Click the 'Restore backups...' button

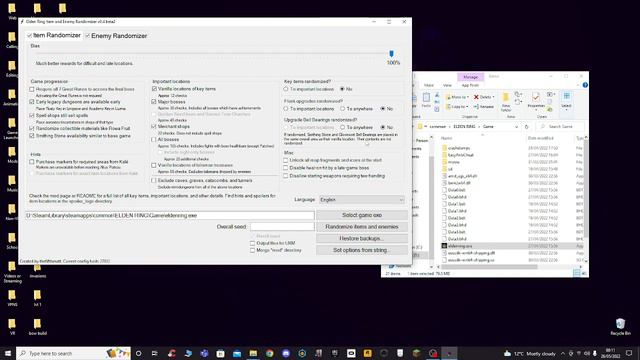[x=362, y=238]
